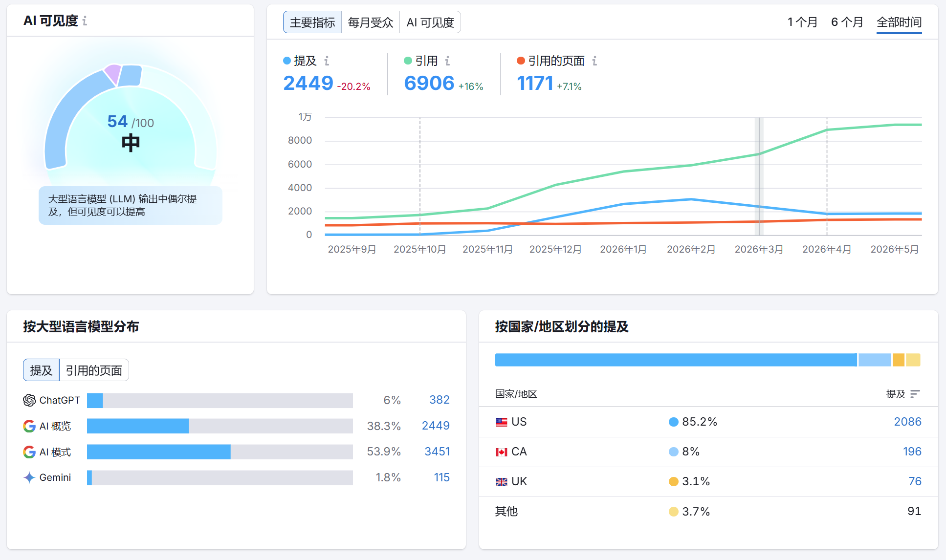Click the 提及 total value 2449
Screen dimensions: 946x560
coord(308,83)
